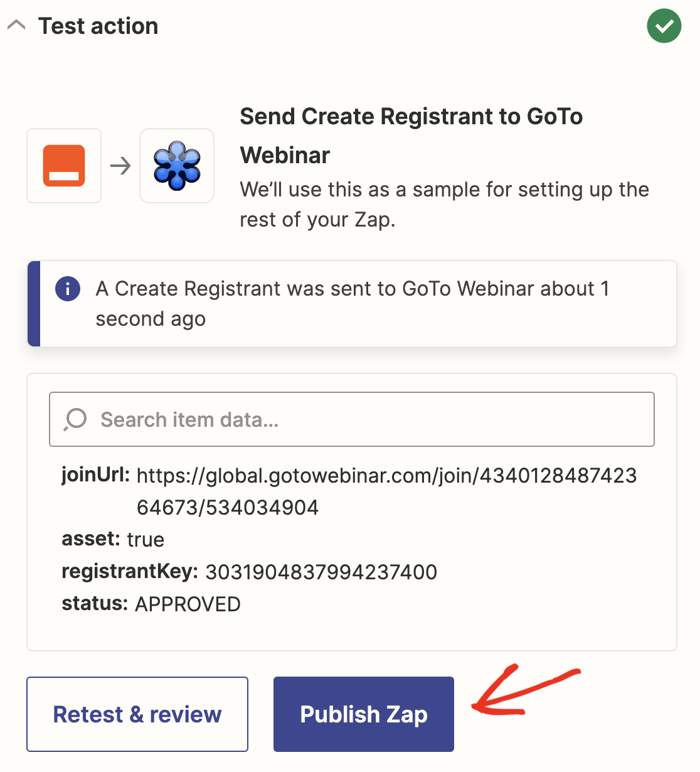The width and height of the screenshot is (700, 772).
Task: Click the GoTo Webinar app icon
Action: (177, 166)
